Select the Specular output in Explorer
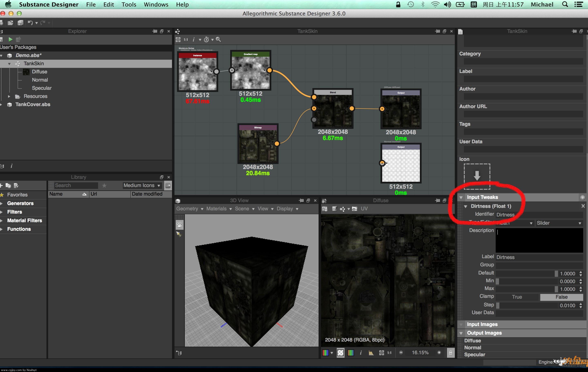This screenshot has width=588, height=372. point(41,88)
